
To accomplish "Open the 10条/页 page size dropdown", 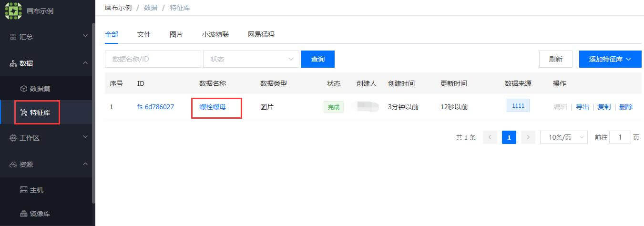I will coord(564,137).
